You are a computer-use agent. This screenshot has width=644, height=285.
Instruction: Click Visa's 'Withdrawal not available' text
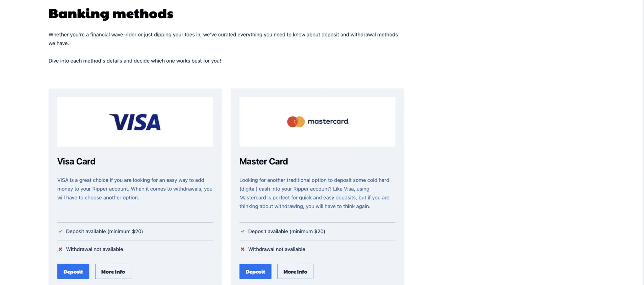95,249
